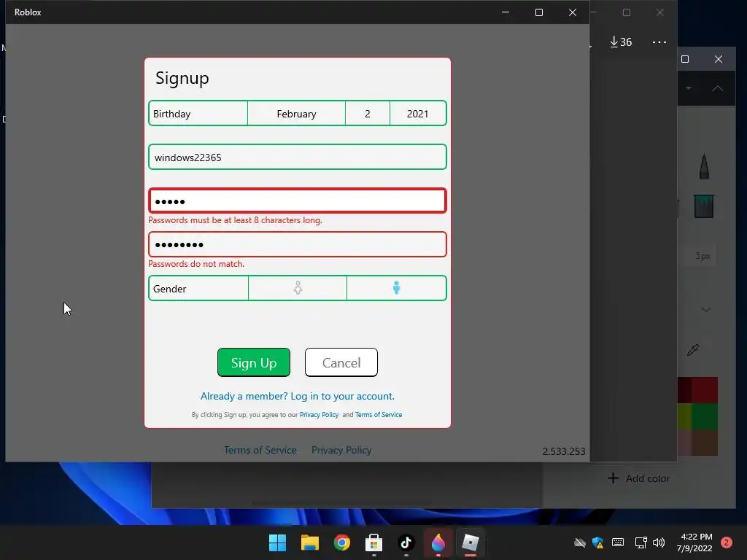
Task: Open the clock showing 4:22 PM
Action: point(694,542)
